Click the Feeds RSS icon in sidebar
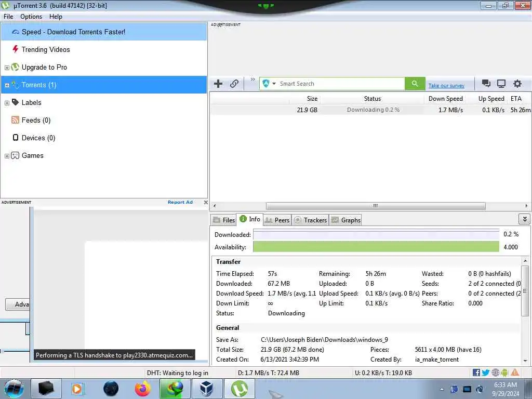532x399 pixels. pos(15,120)
